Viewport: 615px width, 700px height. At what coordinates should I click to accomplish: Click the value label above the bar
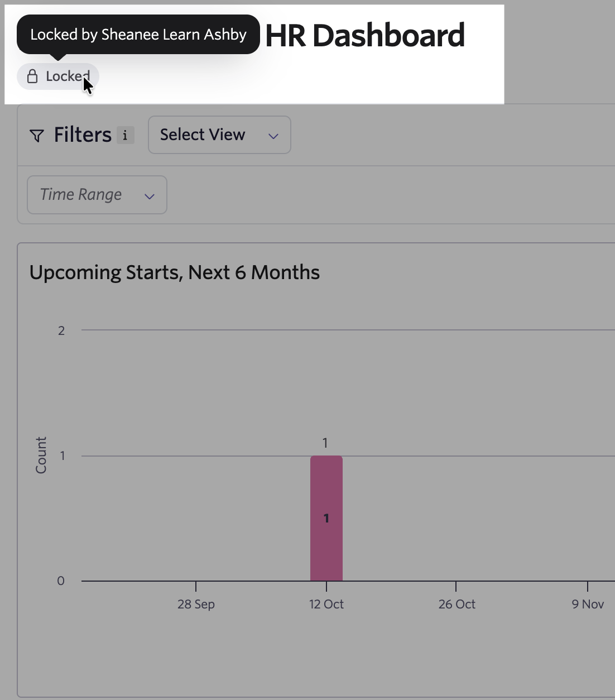pos(325,443)
